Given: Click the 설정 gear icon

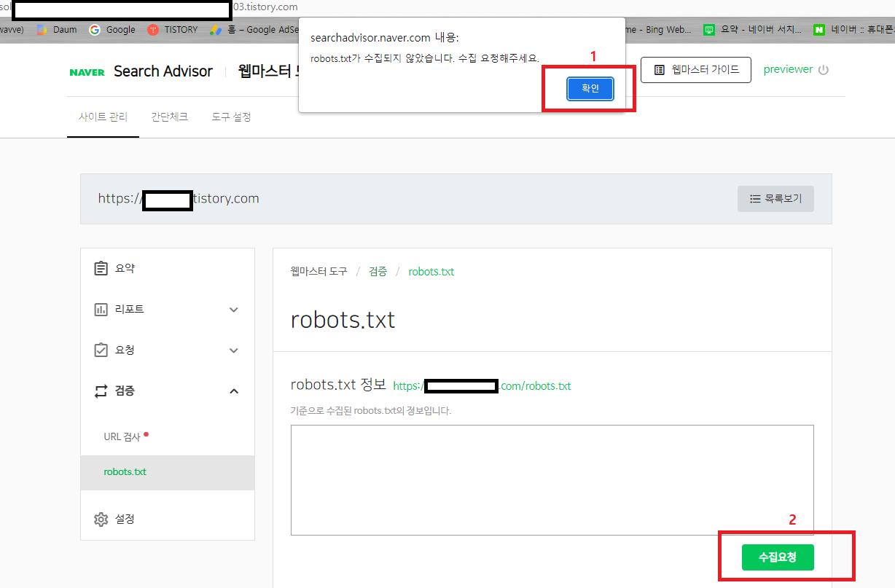Looking at the screenshot, I should click(101, 520).
